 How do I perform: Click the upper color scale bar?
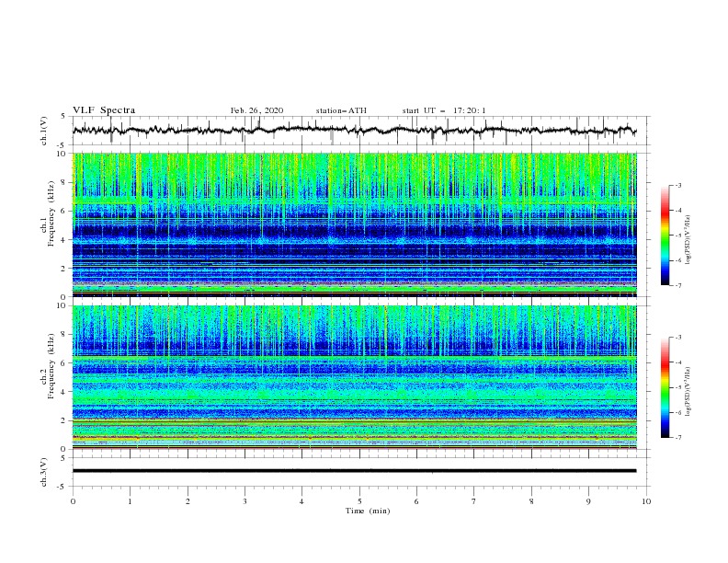pyautogui.click(x=665, y=236)
